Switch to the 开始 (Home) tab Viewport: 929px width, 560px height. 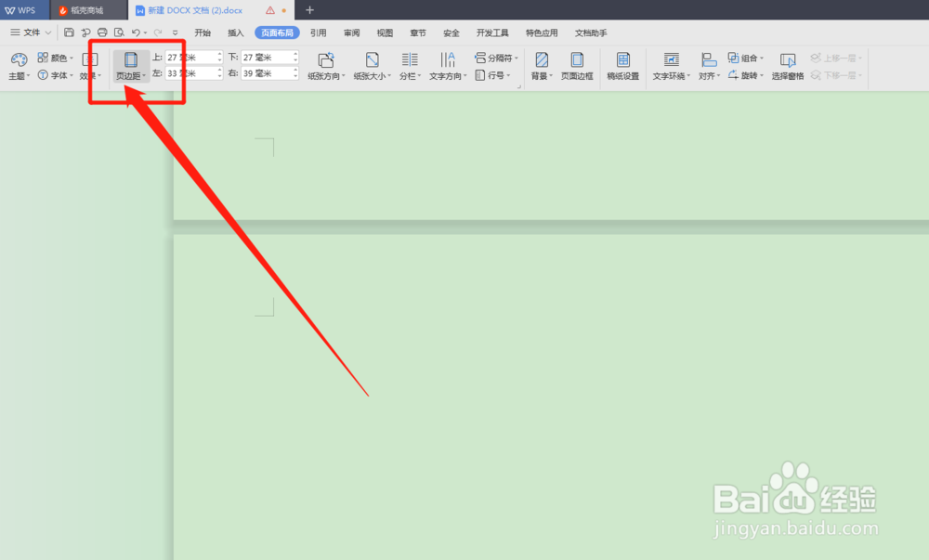point(203,33)
